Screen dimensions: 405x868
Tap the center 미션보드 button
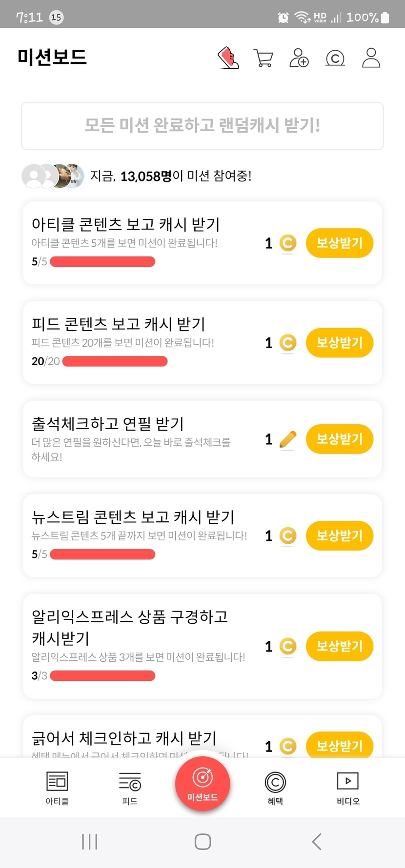point(202,783)
